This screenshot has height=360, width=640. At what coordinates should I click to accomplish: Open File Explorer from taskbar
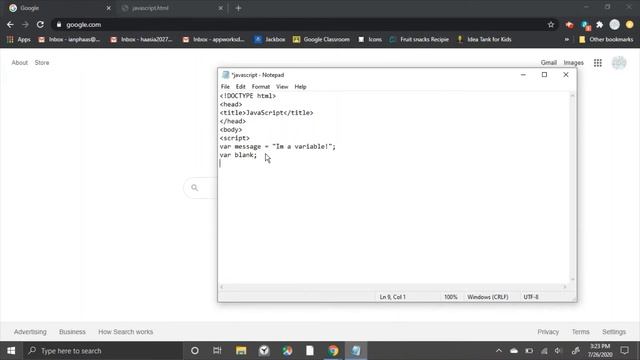(x=241, y=351)
